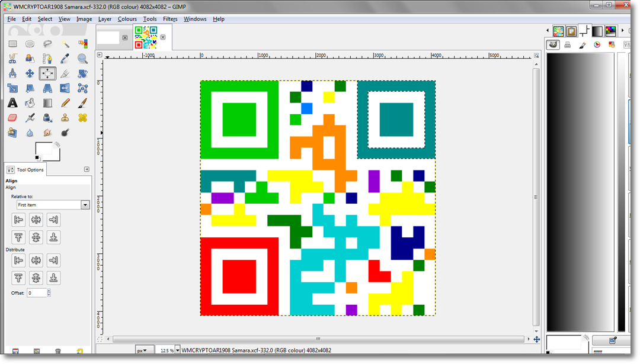Screen dimensions: 640x364
Task: Select the Eraser tool
Action: coord(12,118)
